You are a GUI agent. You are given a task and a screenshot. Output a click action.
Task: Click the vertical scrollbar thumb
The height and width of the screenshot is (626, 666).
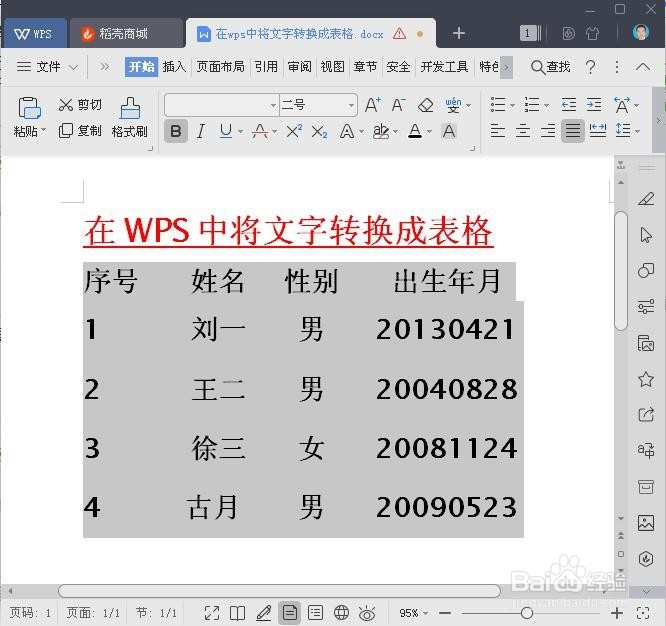621,271
